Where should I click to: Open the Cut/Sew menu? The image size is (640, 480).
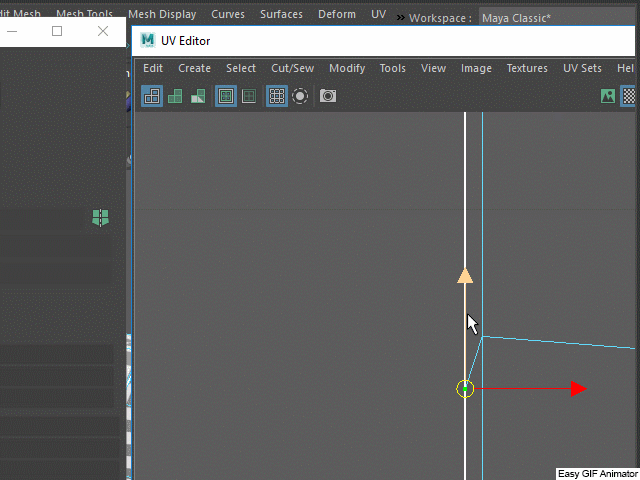pos(292,68)
